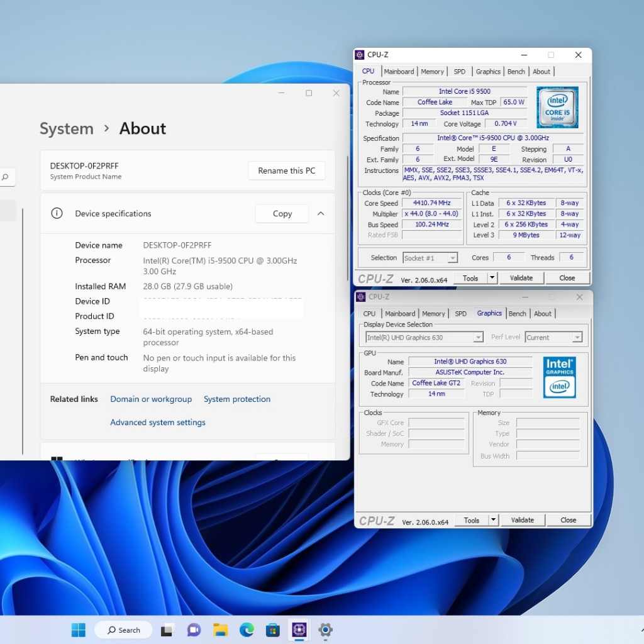Viewport: 644px width, 644px height.
Task: Click the CPU-Z icon in the taskbar
Action: [299, 630]
